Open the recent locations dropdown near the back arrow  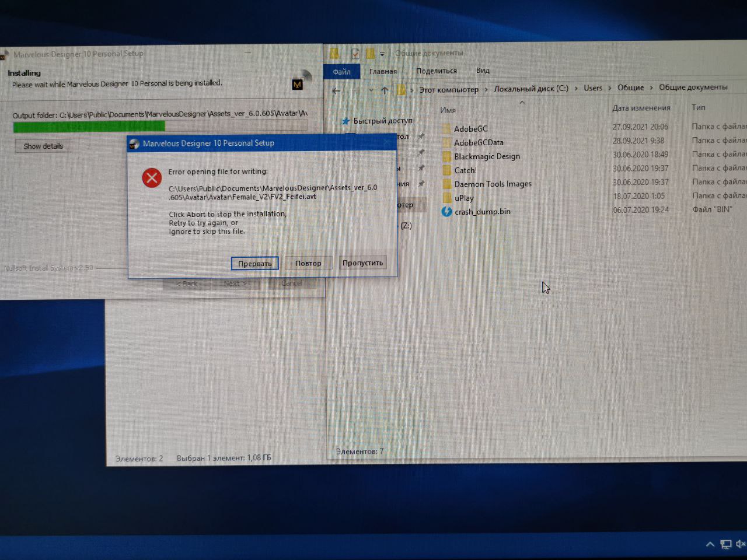pos(371,90)
